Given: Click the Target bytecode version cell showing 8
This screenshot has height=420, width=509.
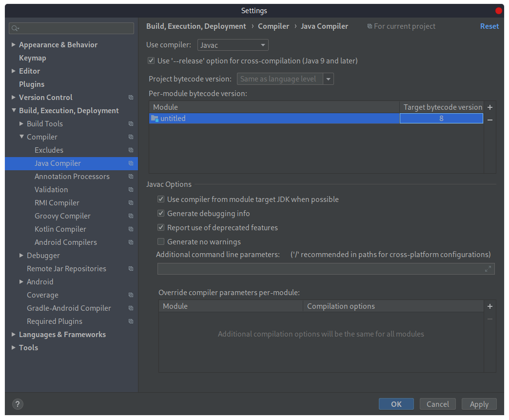Looking at the screenshot, I should 441,118.
